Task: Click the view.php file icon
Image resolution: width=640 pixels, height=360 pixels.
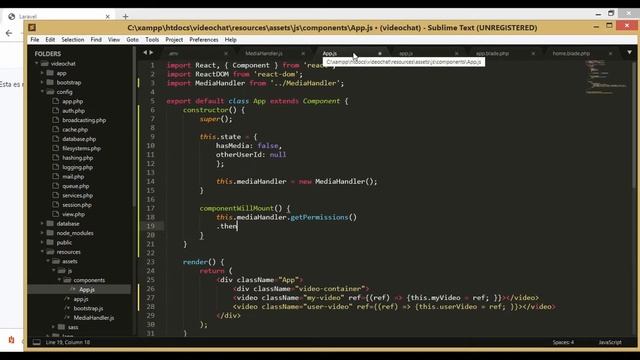Action: click(56, 214)
